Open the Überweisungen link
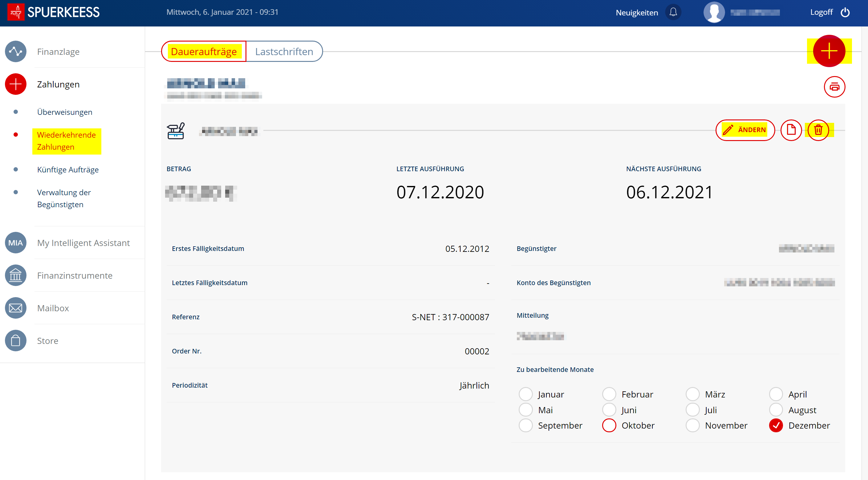868x480 pixels. [64, 112]
